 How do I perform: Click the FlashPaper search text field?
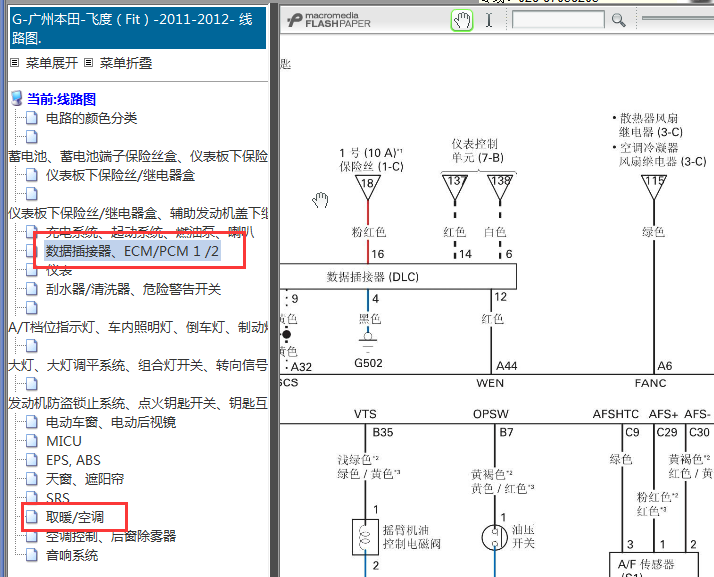[558, 20]
